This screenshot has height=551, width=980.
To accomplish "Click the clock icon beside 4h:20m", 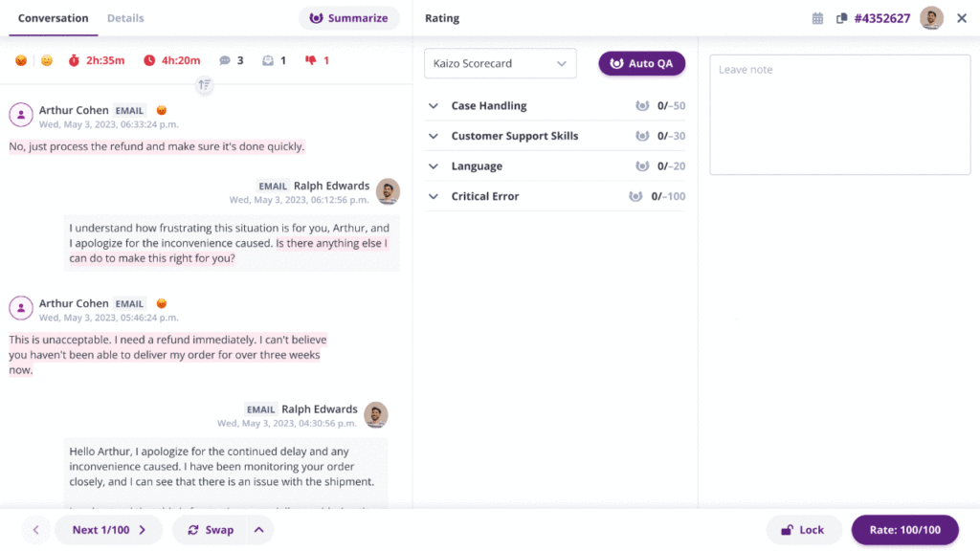I will click(x=149, y=60).
